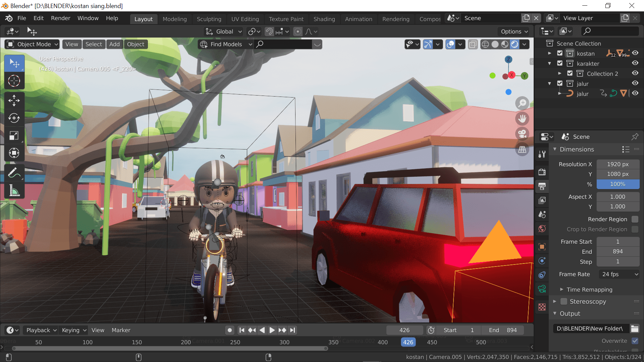
Task: Select the Measure ruler tool
Action: coord(14,191)
